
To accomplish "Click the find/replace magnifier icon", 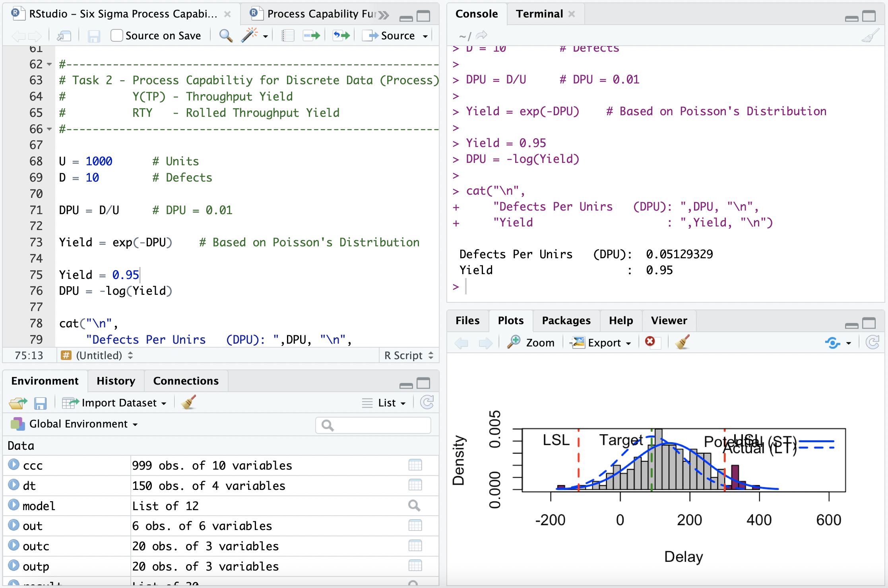I will (226, 36).
